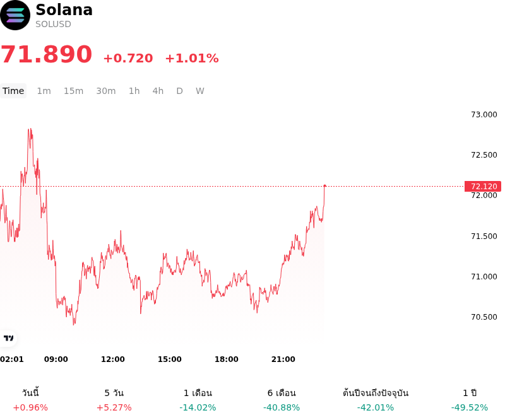Show the ต้นปีจนถึงปัจจุบัน -42.01% range
Image resolution: width=505 pixels, height=420 pixels.
coord(376,400)
